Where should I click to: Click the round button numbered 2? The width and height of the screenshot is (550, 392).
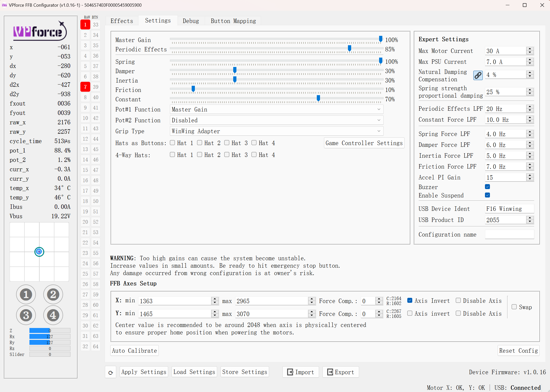53,295
